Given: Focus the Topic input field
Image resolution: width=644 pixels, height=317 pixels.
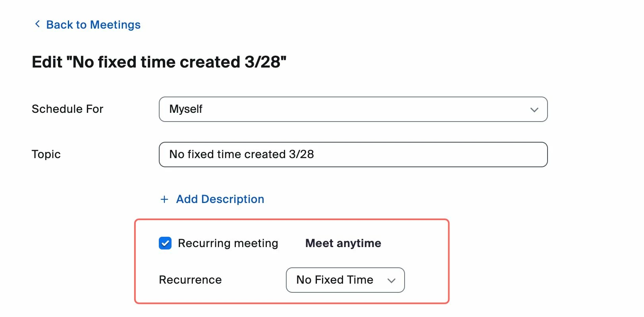Looking at the screenshot, I should pos(353,155).
